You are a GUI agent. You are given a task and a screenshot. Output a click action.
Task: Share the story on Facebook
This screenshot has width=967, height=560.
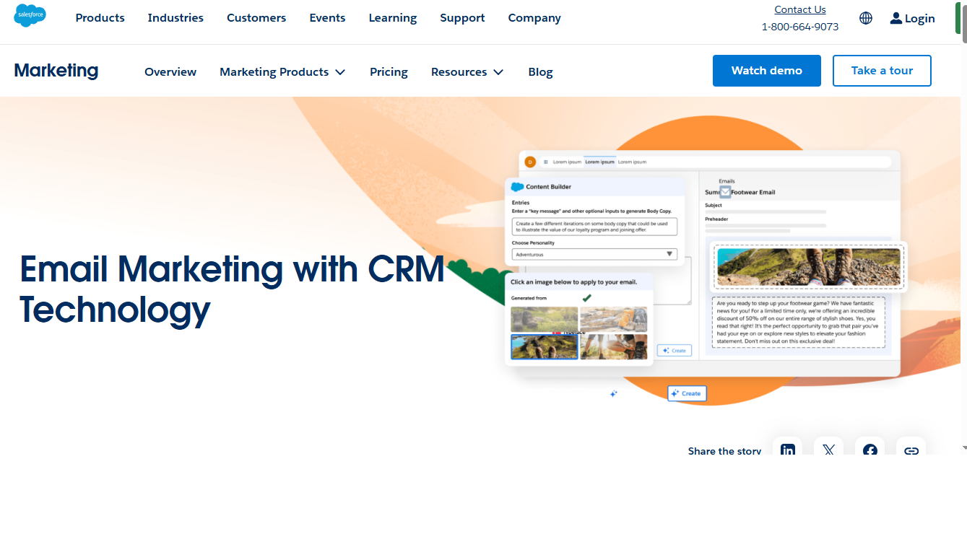(870, 449)
